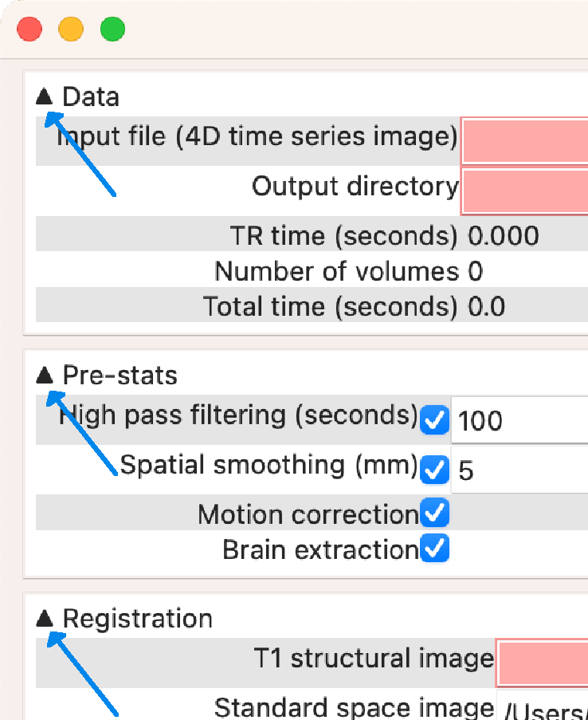
Task: Click the red close window button
Action: [30, 30]
